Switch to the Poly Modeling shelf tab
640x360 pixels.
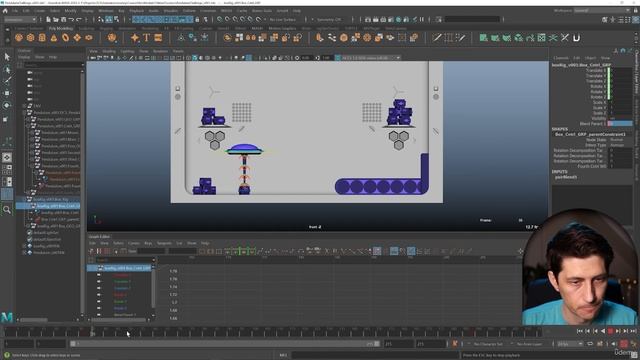(x=61, y=29)
